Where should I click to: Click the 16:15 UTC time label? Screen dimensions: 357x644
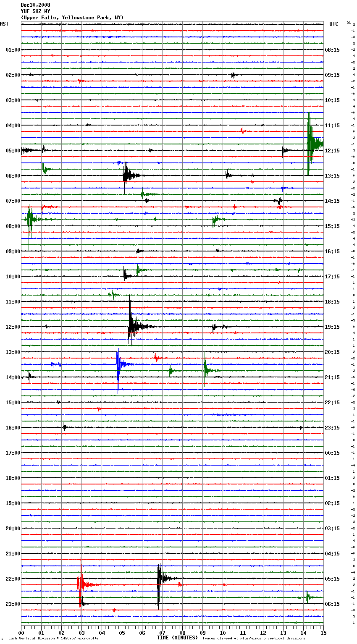[x=332, y=251]
